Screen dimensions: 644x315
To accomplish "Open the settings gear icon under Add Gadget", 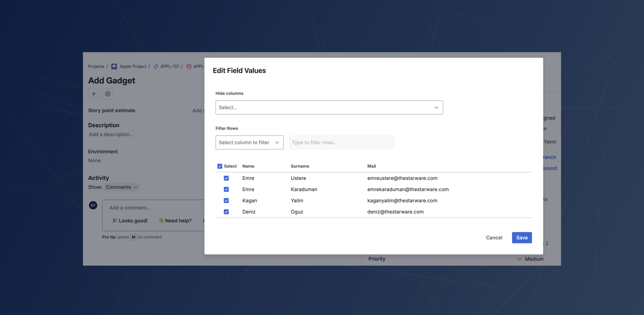I will pyautogui.click(x=107, y=94).
